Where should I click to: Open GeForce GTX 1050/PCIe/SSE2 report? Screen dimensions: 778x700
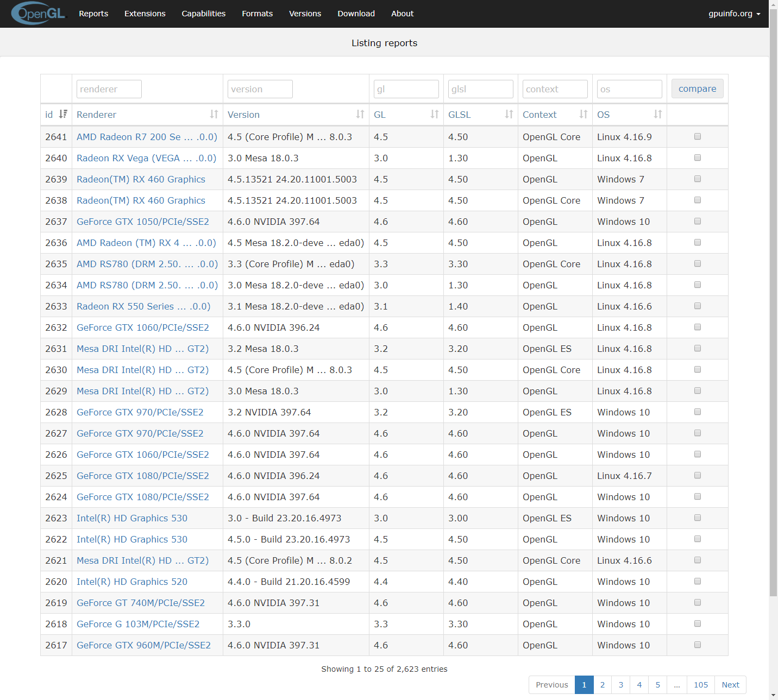[143, 222]
